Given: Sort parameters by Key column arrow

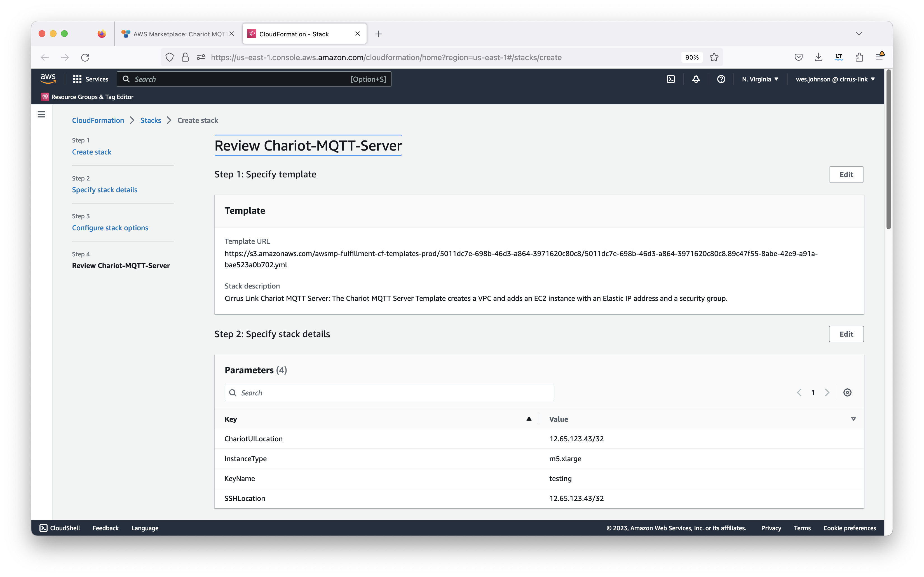Looking at the screenshot, I should (529, 419).
